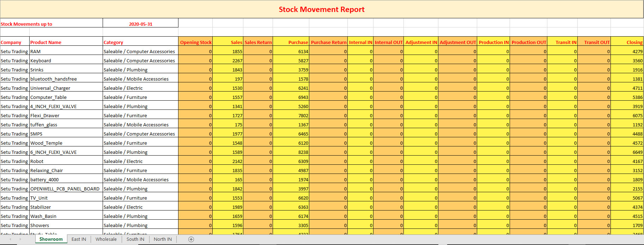Click the Closing column header
Viewport: 644px width, 245px height.
(x=627, y=41)
